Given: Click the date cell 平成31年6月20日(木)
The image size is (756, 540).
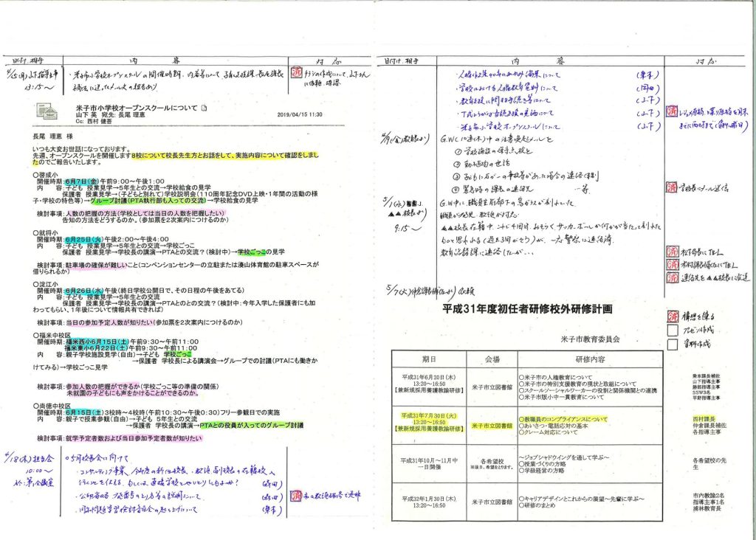Looking at the screenshot, I should [429, 378].
